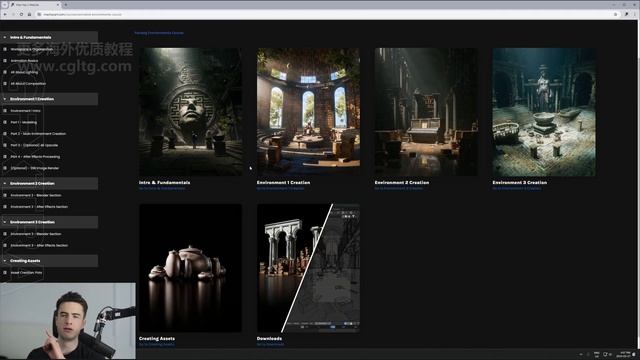Reload the page with the refresh icon

[x=22, y=14]
